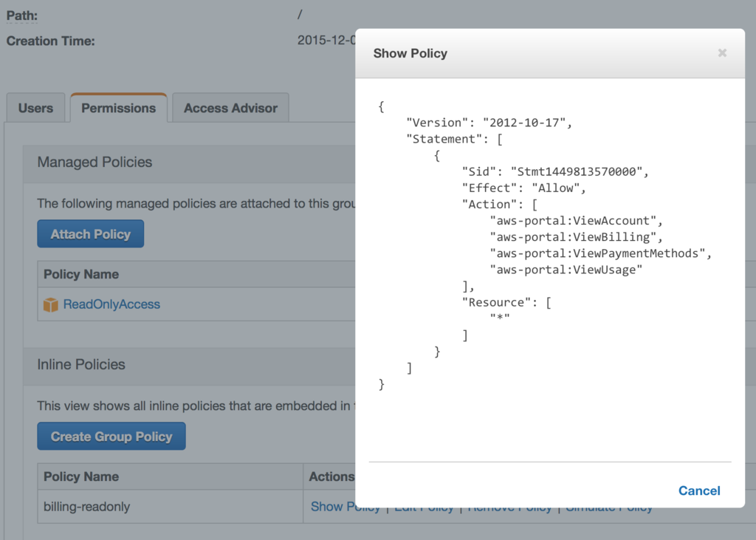
Task: Select the Permissions tab
Action: tap(119, 108)
